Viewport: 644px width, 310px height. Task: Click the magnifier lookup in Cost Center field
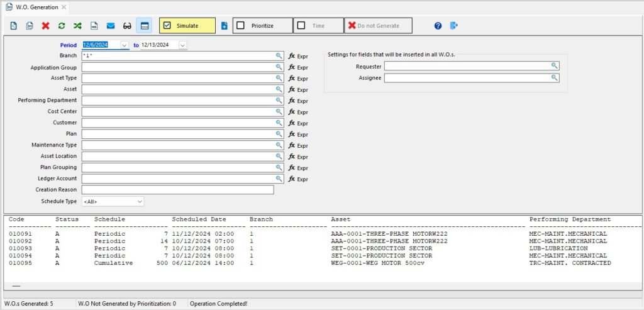279,111
